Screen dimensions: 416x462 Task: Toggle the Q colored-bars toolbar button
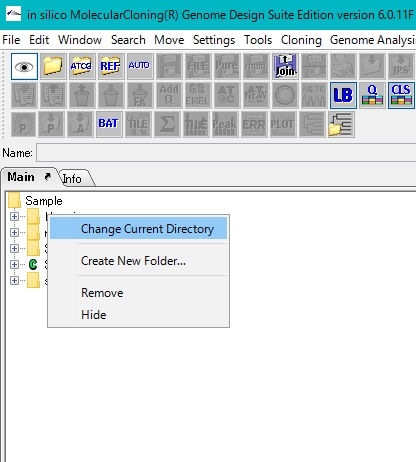(372, 95)
